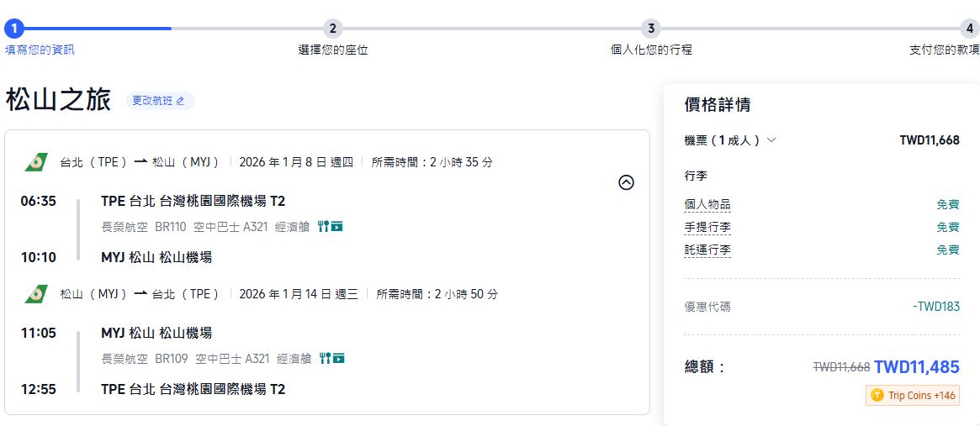
Task: Click the Trip Coins coin icon
Action: [x=877, y=395]
